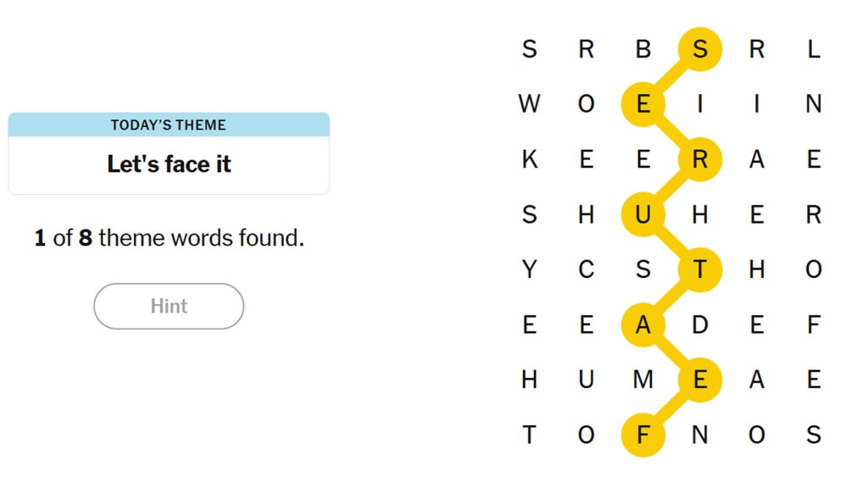The image size is (868, 488).
Task: Click the letter L in the top-right corner
Action: (814, 48)
